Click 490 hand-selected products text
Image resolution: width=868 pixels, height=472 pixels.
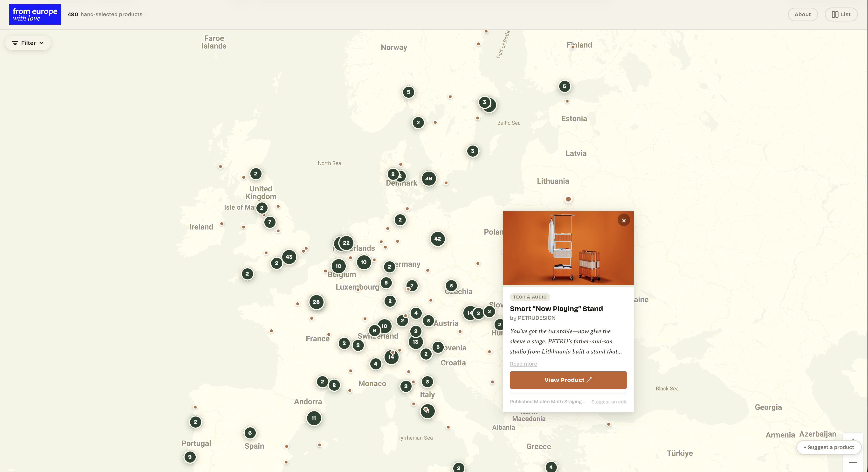tap(105, 14)
